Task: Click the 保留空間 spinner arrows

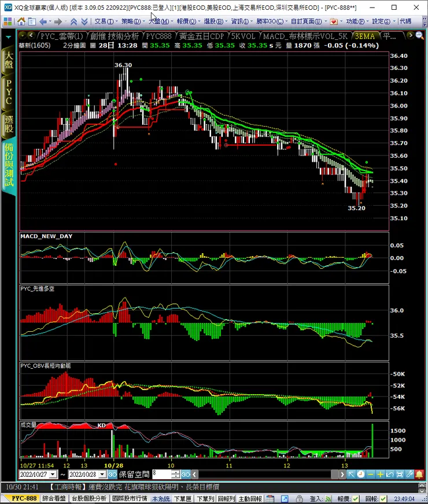Action: 176,474
